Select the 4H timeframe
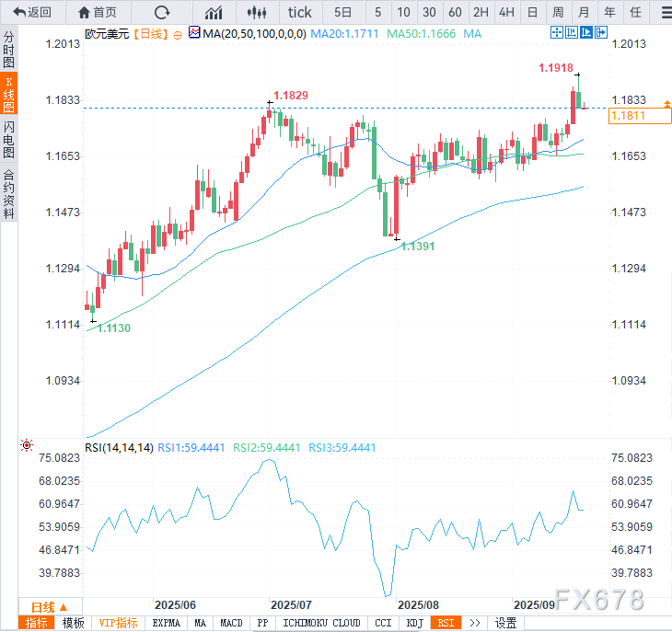This screenshot has height=632, width=672. (506, 12)
